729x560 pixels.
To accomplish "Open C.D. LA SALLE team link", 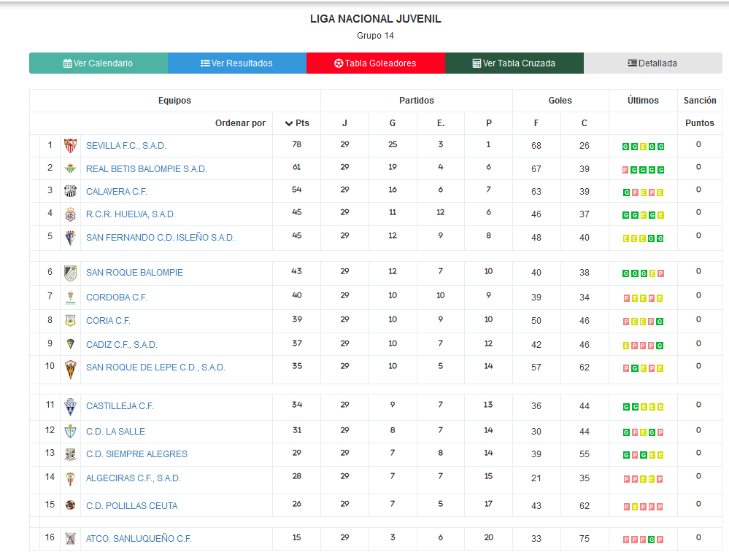I will click(x=115, y=432).
